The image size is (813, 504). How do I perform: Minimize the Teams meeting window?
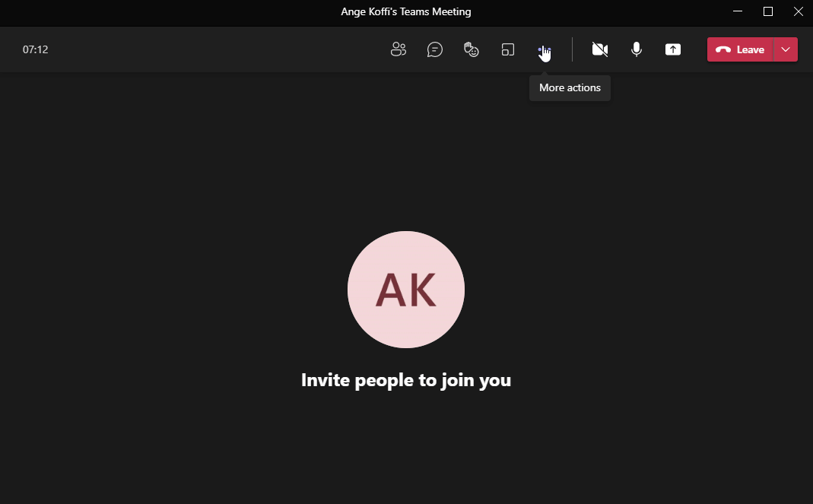737,11
